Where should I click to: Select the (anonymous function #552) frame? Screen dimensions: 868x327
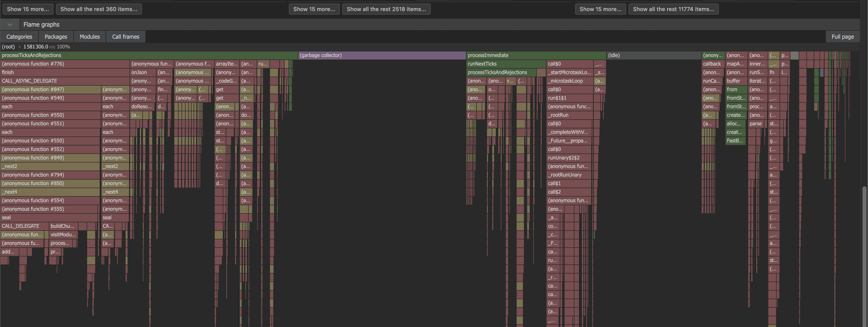pyautogui.click(x=50, y=149)
